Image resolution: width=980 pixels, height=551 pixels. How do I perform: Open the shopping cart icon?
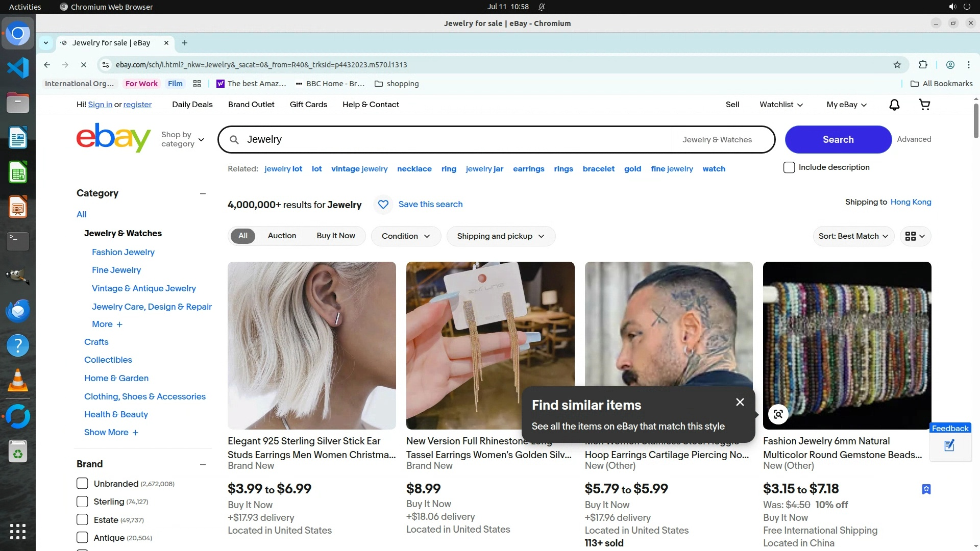click(924, 105)
